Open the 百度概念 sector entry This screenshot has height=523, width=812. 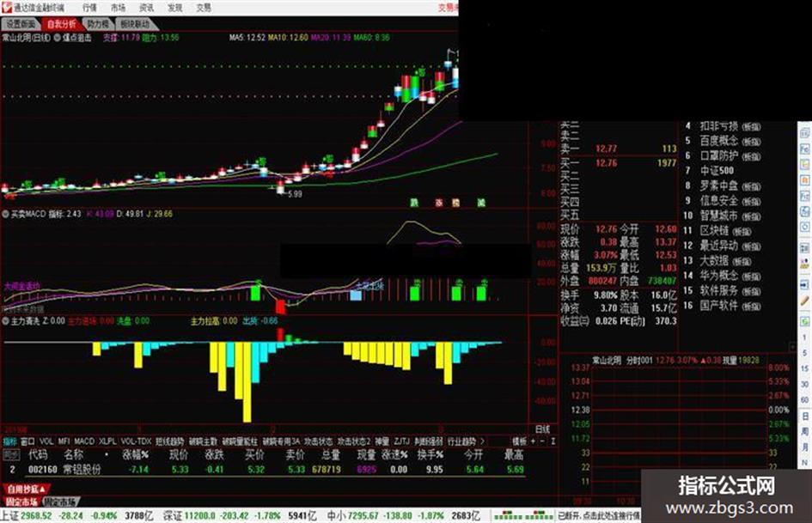[x=730, y=141]
